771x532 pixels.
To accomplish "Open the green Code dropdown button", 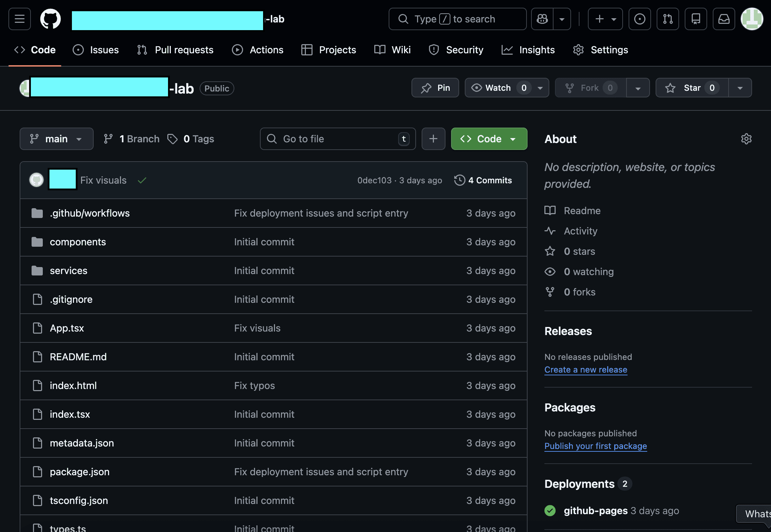I will [489, 139].
